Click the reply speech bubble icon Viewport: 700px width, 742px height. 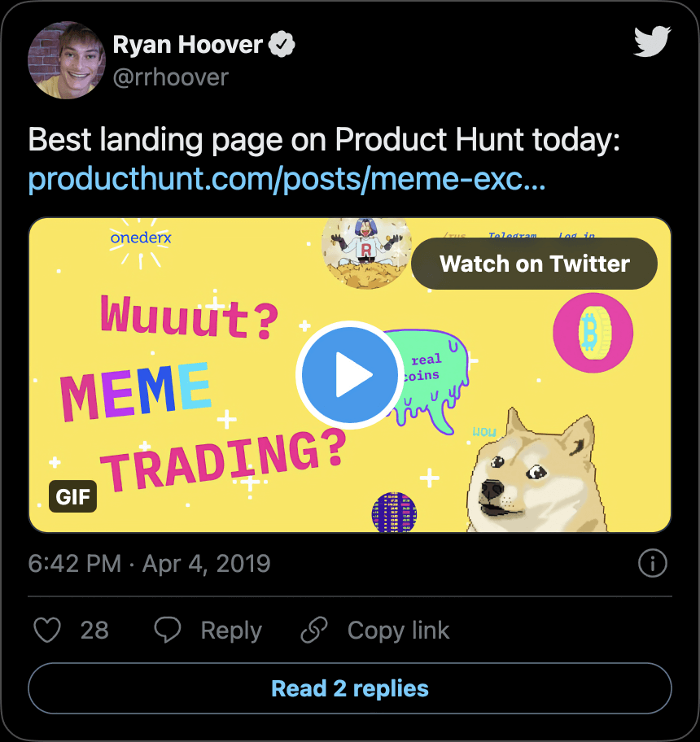click(x=168, y=631)
